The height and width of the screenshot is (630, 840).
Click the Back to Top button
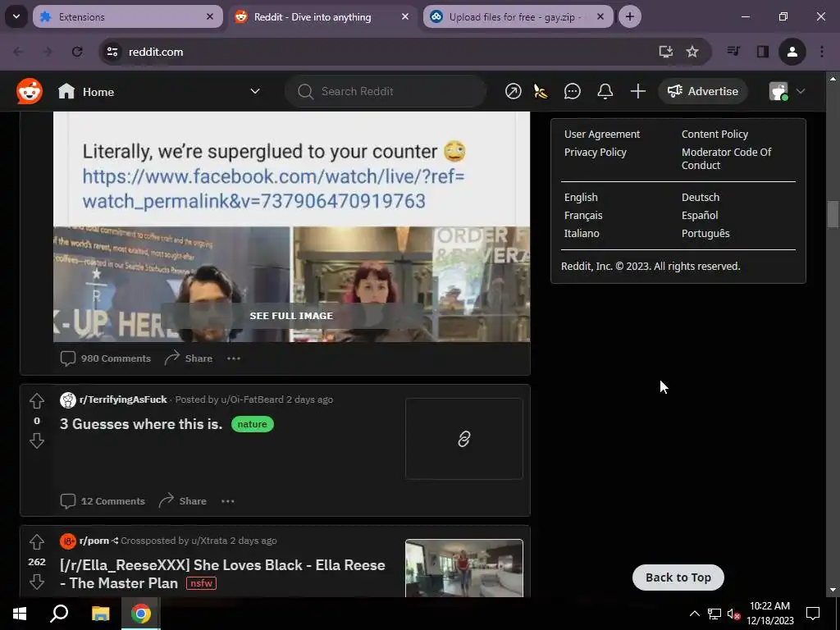coord(678,577)
